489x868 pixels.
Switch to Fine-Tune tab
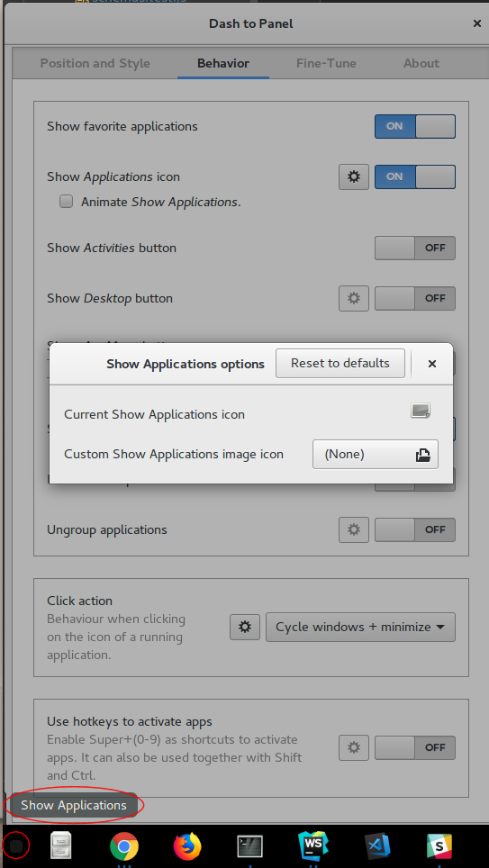(326, 63)
